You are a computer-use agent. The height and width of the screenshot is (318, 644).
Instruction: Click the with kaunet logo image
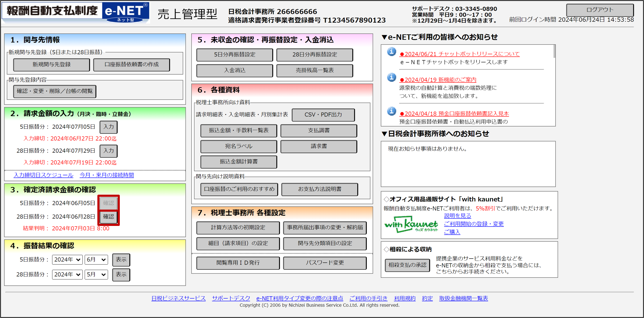click(x=411, y=225)
